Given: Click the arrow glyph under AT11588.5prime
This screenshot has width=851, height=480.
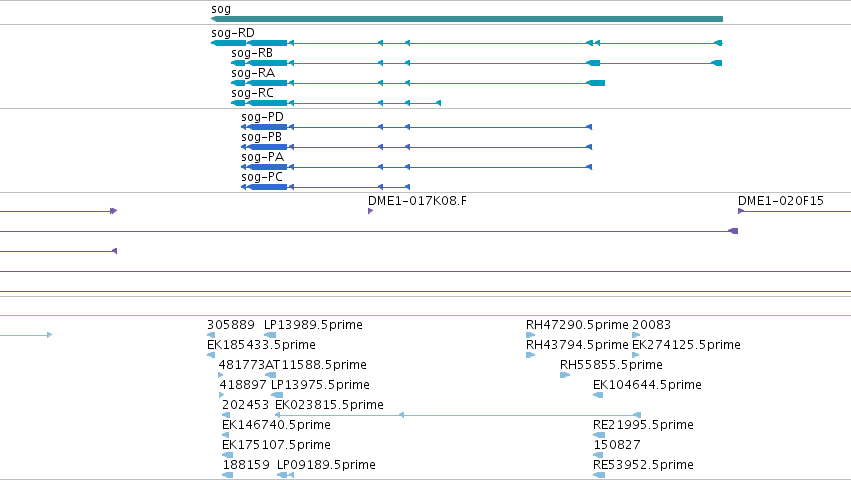Looking at the screenshot, I should click(x=270, y=375).
